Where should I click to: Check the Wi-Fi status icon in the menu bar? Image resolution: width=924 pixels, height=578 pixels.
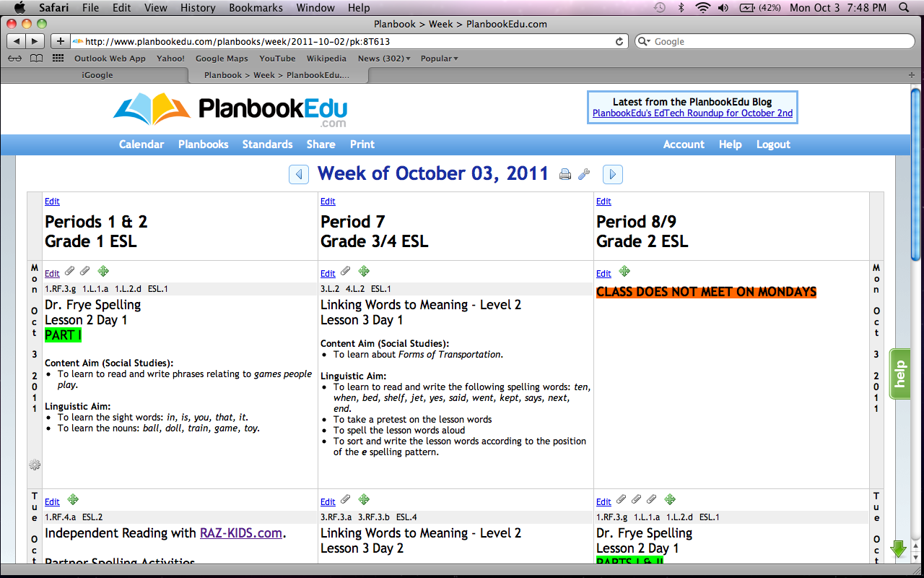(702, 8)
